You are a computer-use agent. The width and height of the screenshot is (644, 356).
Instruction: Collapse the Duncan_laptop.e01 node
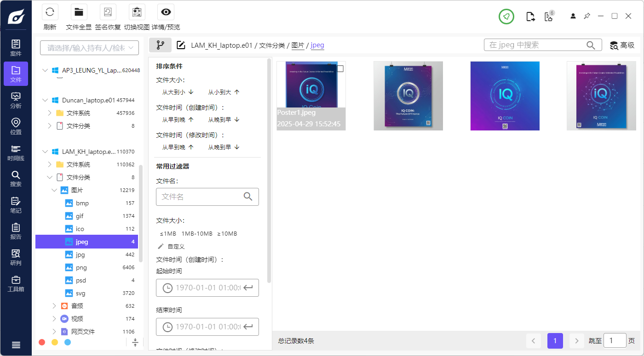(45, 100)
